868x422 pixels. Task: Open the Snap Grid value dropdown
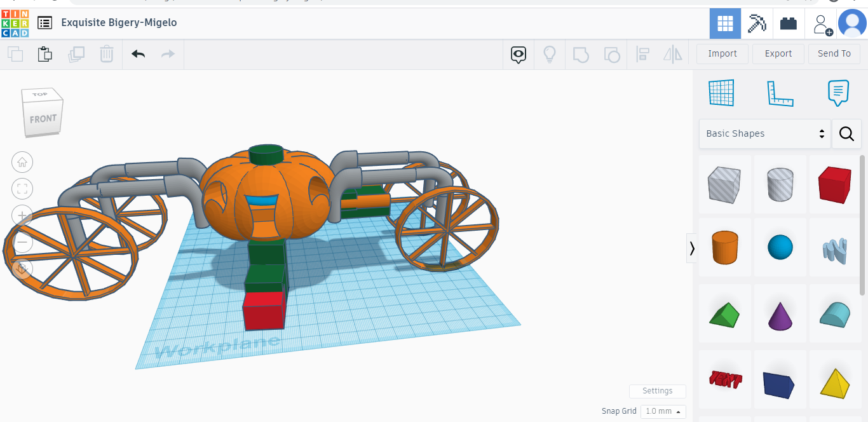click(663, 411)
